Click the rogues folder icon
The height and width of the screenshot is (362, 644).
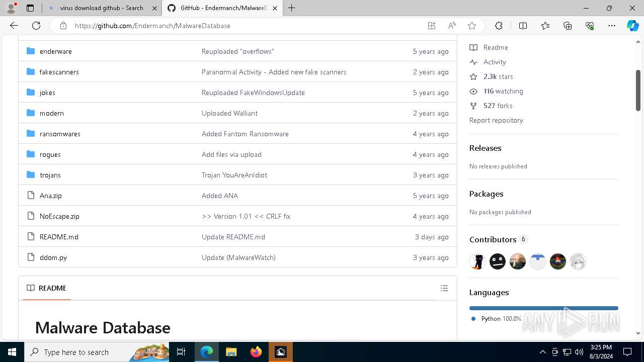[x=31, y=154]
